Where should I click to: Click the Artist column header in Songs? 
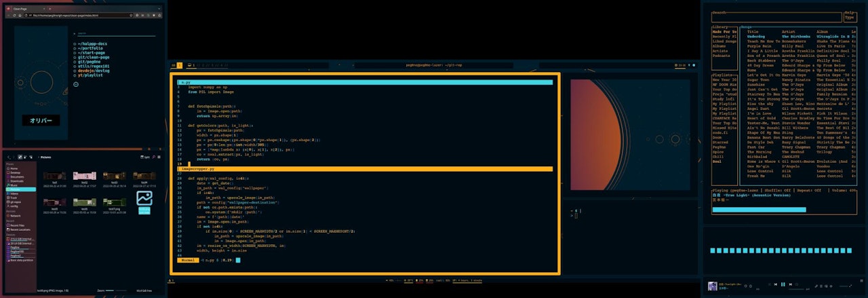789,32
